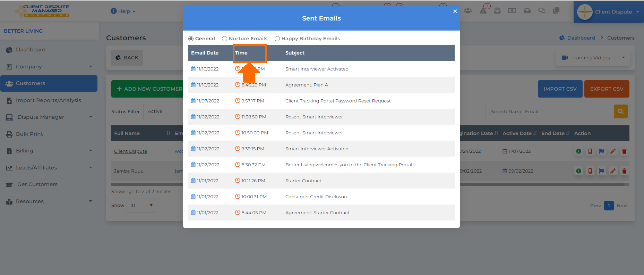The height and width of the screenshot is (275, 644).
Task: Open the hamburger menu in the header
Action: tap(6, 11)
